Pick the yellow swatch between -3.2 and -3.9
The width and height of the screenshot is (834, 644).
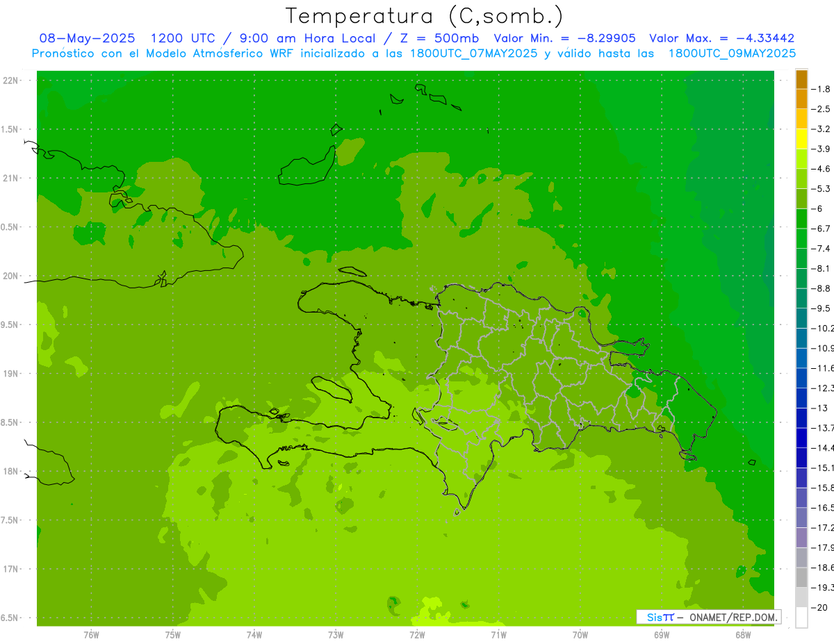point(802,139)
